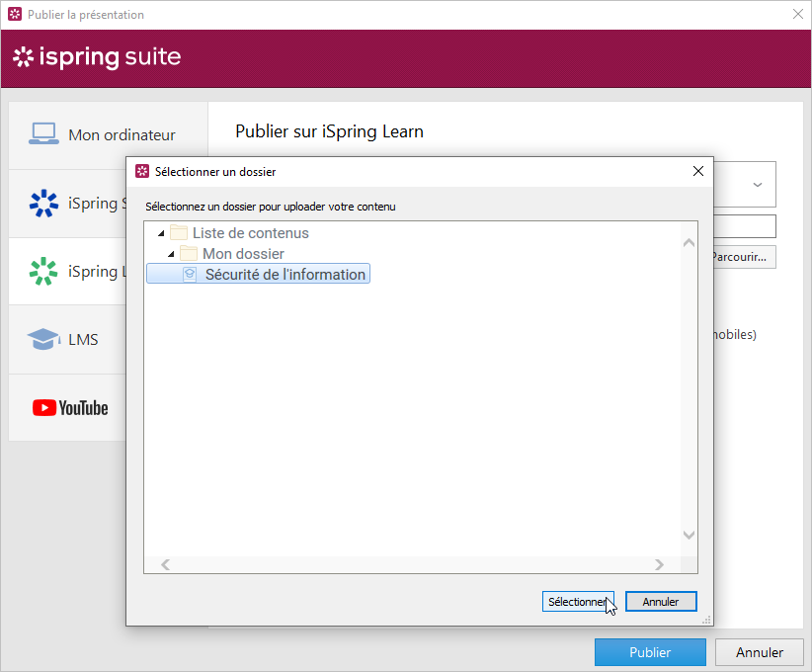The image size is (812, 672).
Task: Collapse the Mon dossier tree node
Action: [x=170, y=254]
